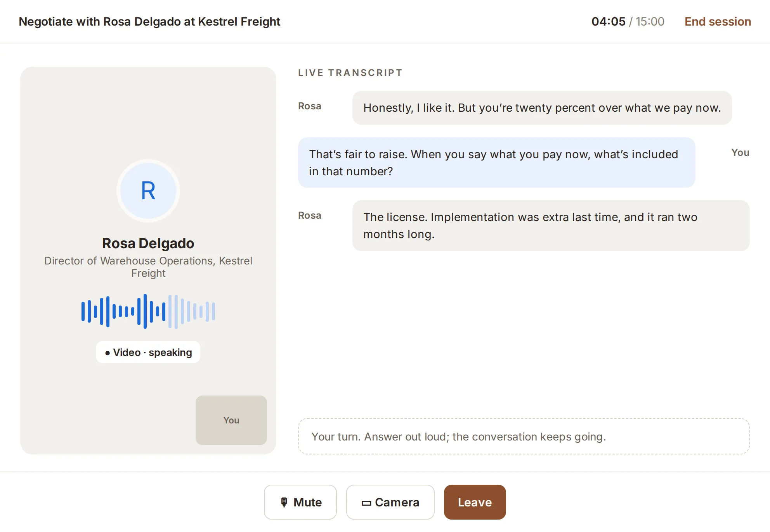This screenshot has height=532, width=770.
Task: Click your 'That's fair to raise' message
Action: click(496, 162)
